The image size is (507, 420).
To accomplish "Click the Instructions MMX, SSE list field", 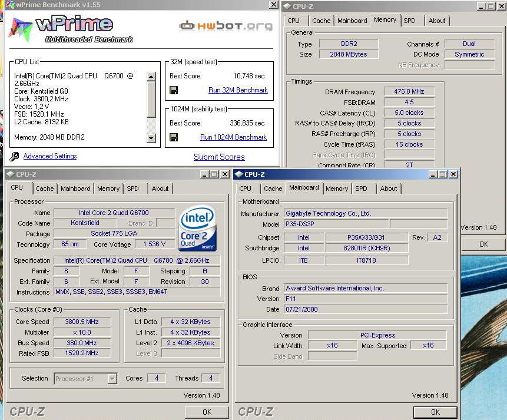I will [x=137, y=292].
